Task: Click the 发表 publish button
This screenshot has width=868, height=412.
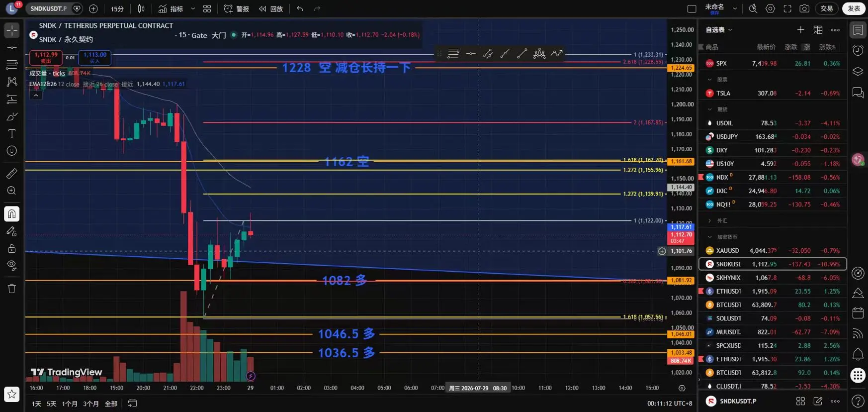Action: [x=854, y=8]
